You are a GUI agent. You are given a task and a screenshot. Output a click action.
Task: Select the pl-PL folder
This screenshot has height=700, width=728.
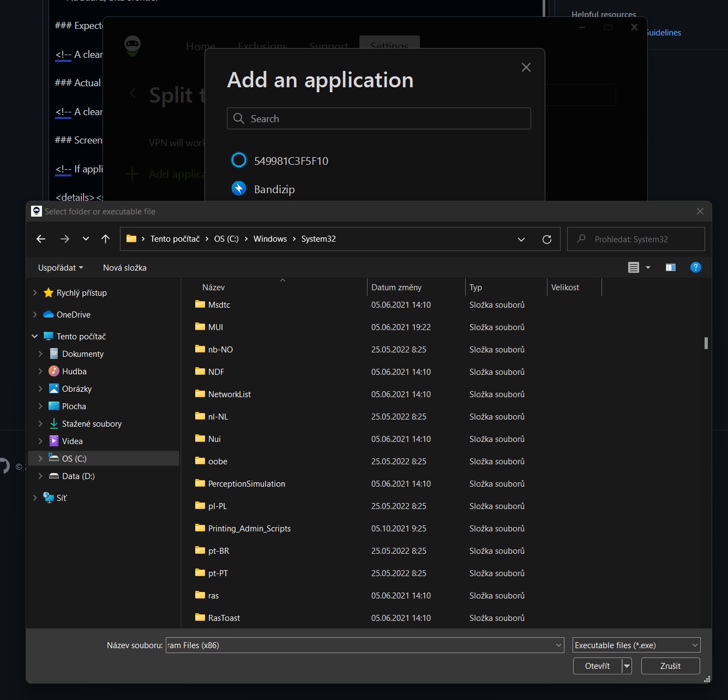click(x=218, y=506)
